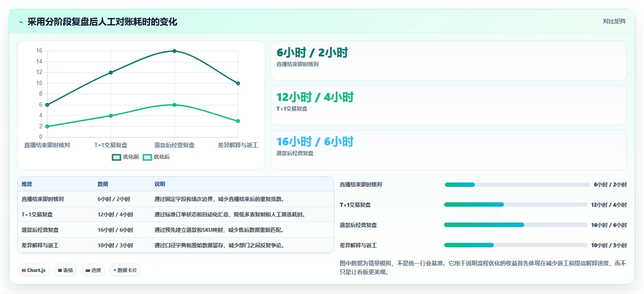Click the 优化后 point at T+1交易复盘 (4)
The width and height of the screenshot is (644, 294).
coord(111,116)
